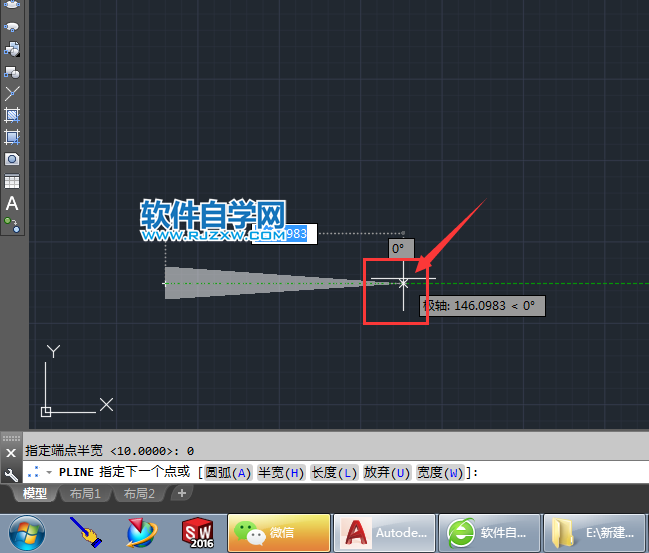Close the command line panel

click(x=11, y=453)
